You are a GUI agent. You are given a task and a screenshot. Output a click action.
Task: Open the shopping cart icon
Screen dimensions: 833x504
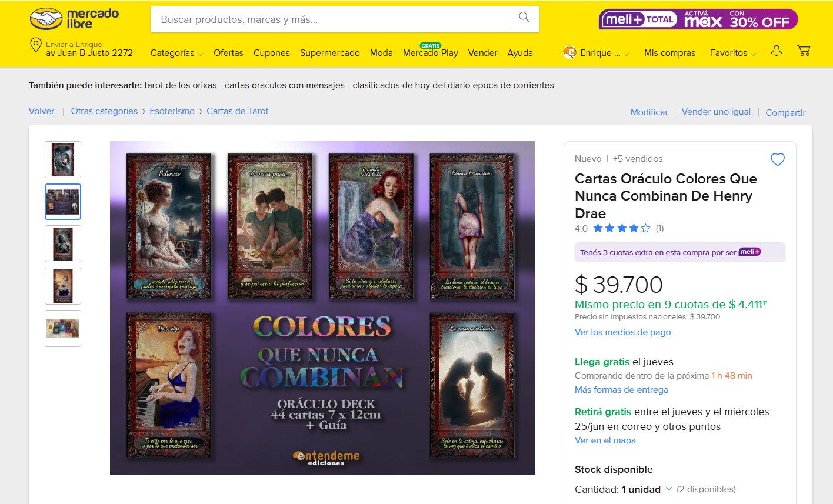coord(804,51)
